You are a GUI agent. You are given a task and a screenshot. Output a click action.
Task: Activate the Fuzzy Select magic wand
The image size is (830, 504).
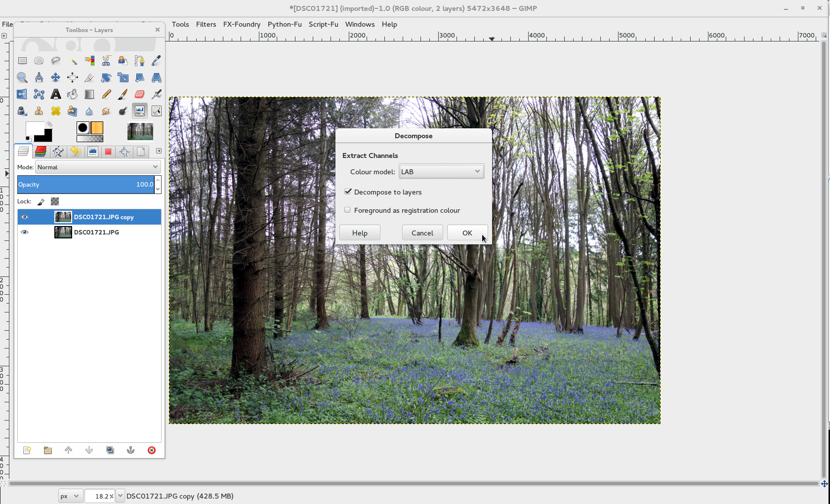(x=73, y=61)
